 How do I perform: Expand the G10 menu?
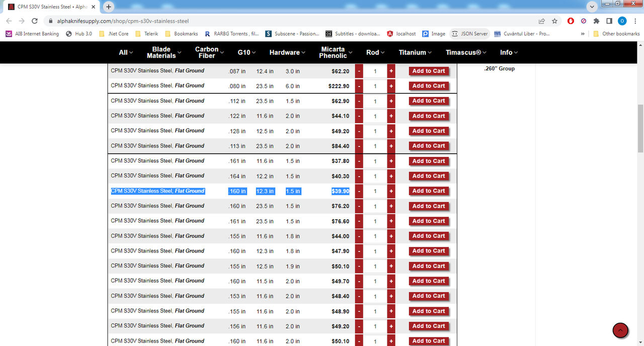247,52
